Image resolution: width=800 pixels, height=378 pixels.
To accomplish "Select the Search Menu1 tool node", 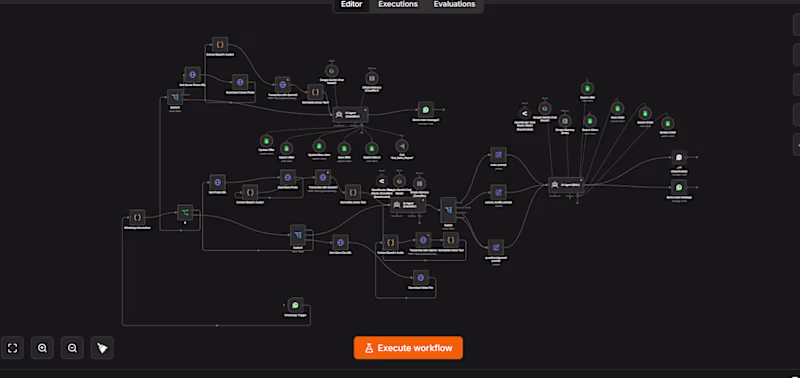I will (x=371, y=148).
